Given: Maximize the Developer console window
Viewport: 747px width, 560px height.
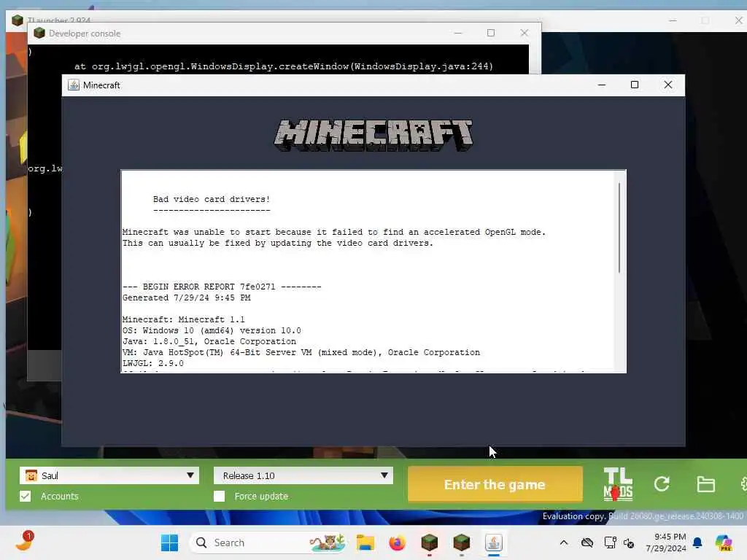Looking at the screenshot, I should coord(491,33).
